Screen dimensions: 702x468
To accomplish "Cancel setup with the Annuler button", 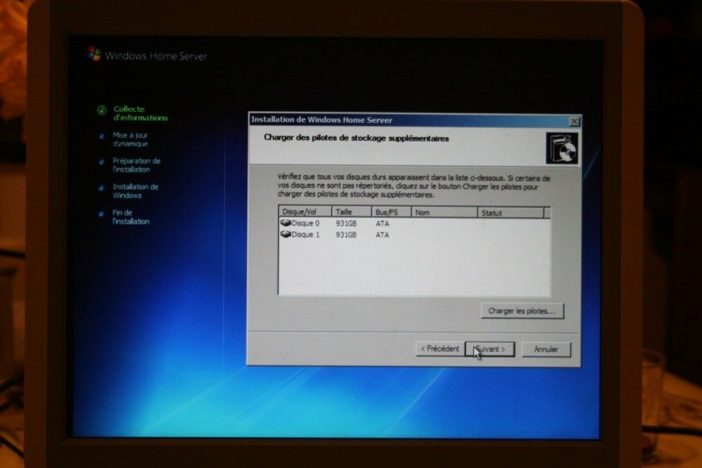I will 546,349.
